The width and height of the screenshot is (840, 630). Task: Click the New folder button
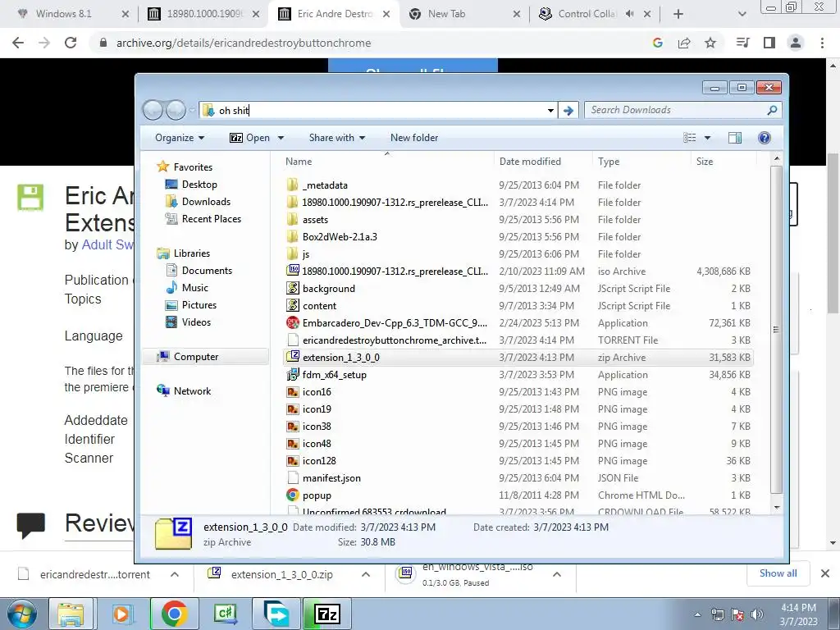pyautogui.click(x=414, y=138)
